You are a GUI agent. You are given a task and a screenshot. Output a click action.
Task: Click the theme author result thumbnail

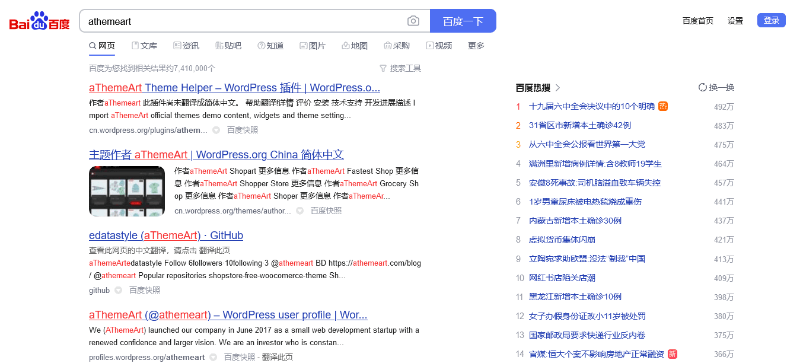point(127,191)
